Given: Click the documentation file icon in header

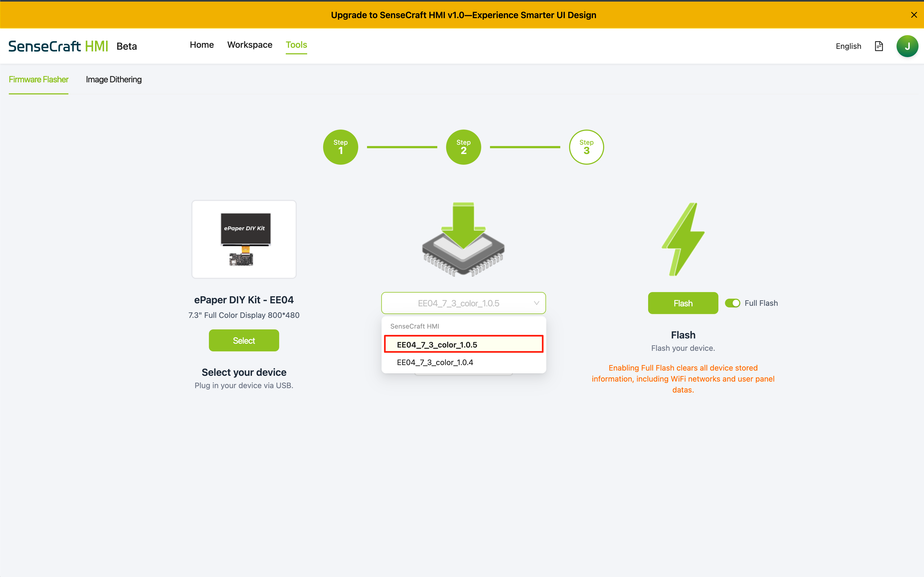Looking at the screenshot, I should [879, 46].
